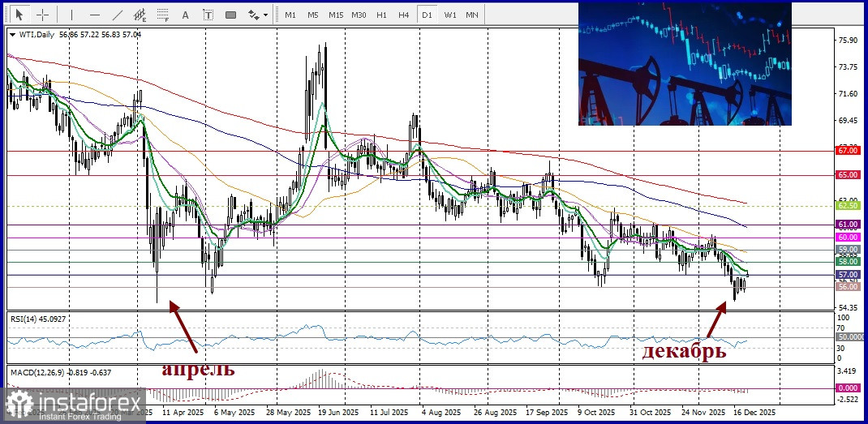Switch to the M1 timeframe
Viewport: 868px width, 424px height.
coord(290,15)
